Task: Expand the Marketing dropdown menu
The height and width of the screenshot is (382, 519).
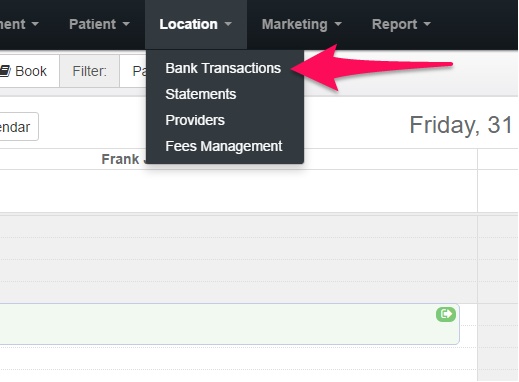Action: [302, 24]
